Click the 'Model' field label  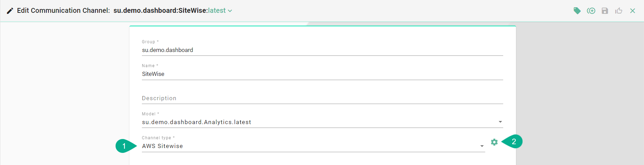149,114
